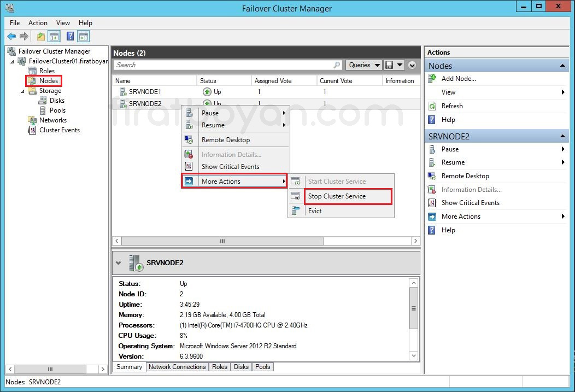The height and width of the screenshot is (392, 575).
Task: Click the Back arrow toolbar icon
Action: click(11, 36)
